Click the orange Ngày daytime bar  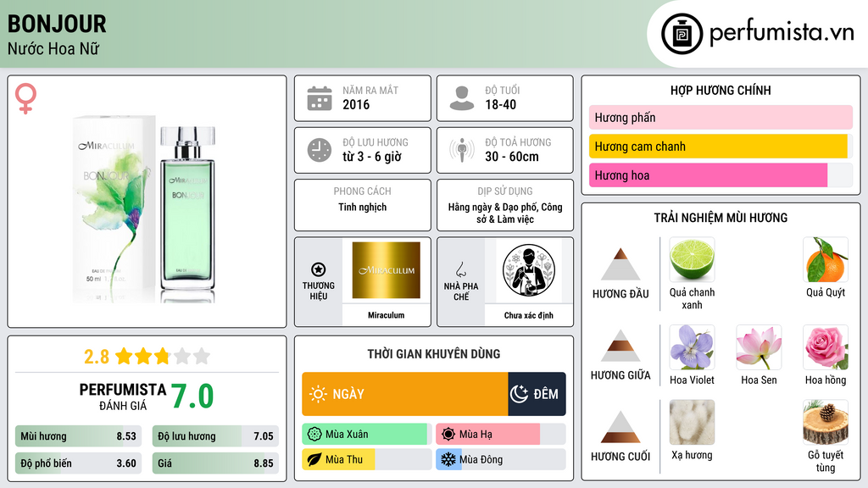404,394
